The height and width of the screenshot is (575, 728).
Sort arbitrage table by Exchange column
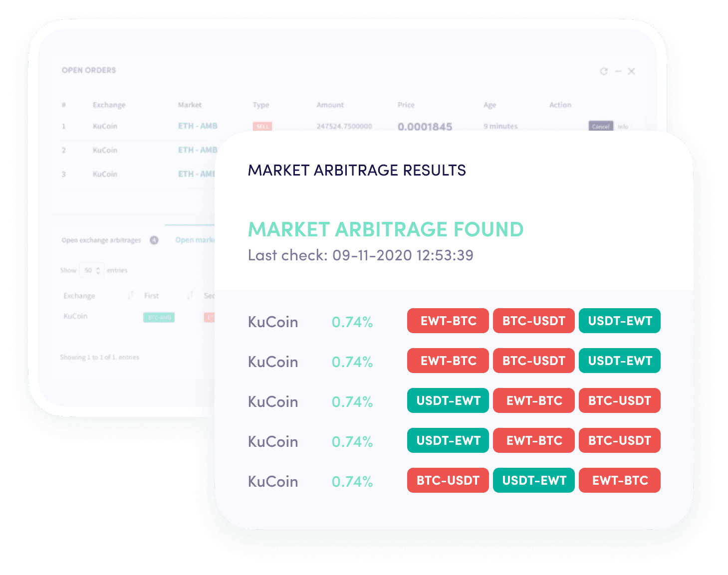point(98,296)
